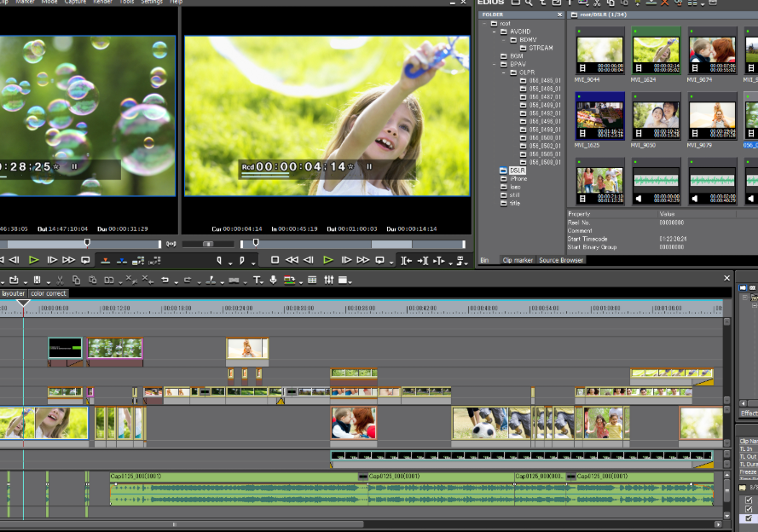Open the title creation T tool
Image resolution: width=758 pixels, height=532 pixels.
[257, 280]
